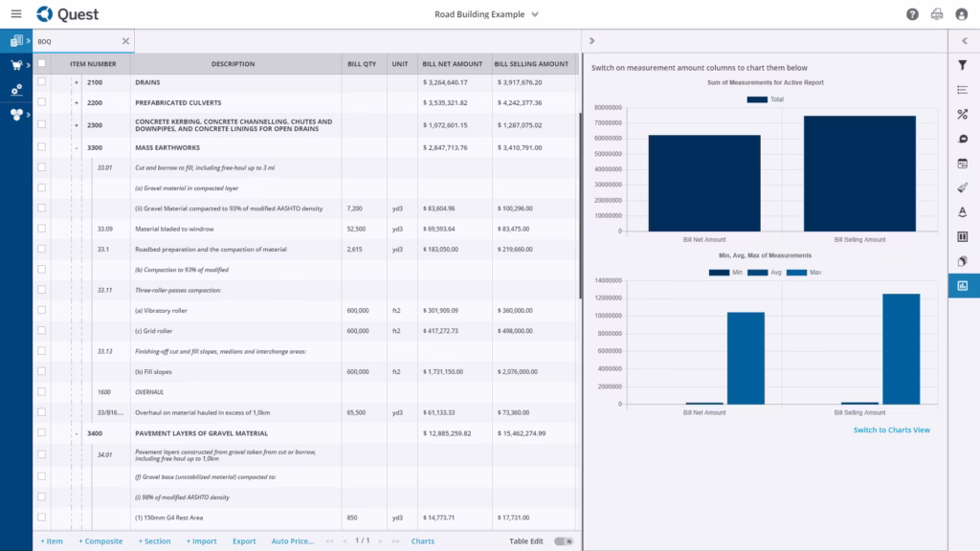This screenshot has width=980, height=551.
Task: Open the documents icon in left sidebar
Action: coord(16,40)
